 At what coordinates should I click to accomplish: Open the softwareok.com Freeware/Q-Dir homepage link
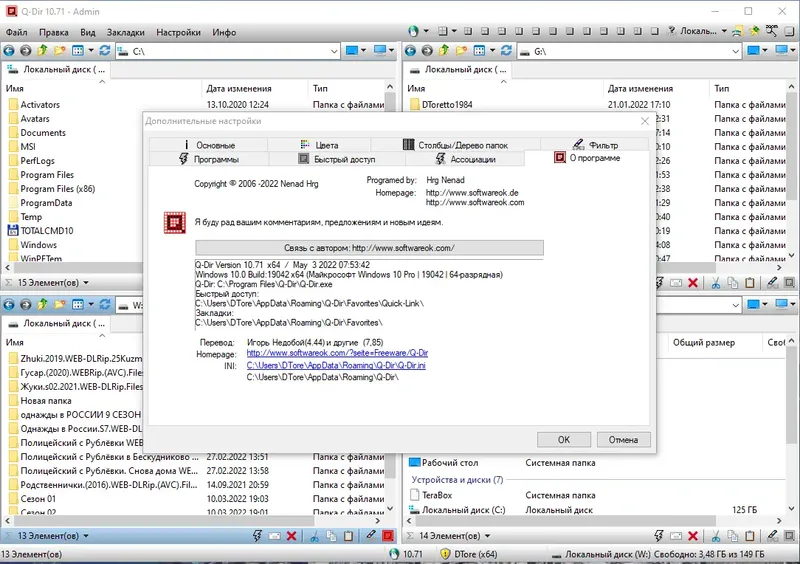click(337, 353)
